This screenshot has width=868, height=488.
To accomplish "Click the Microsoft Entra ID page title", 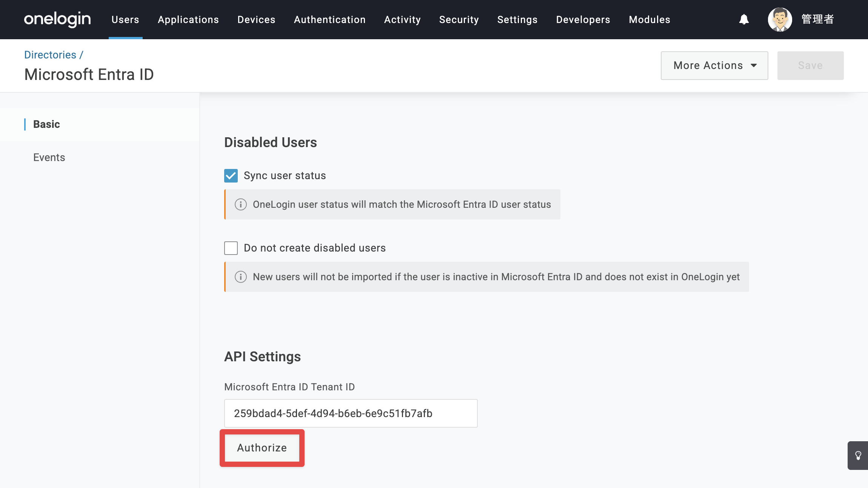I will [x=89, y=75].
